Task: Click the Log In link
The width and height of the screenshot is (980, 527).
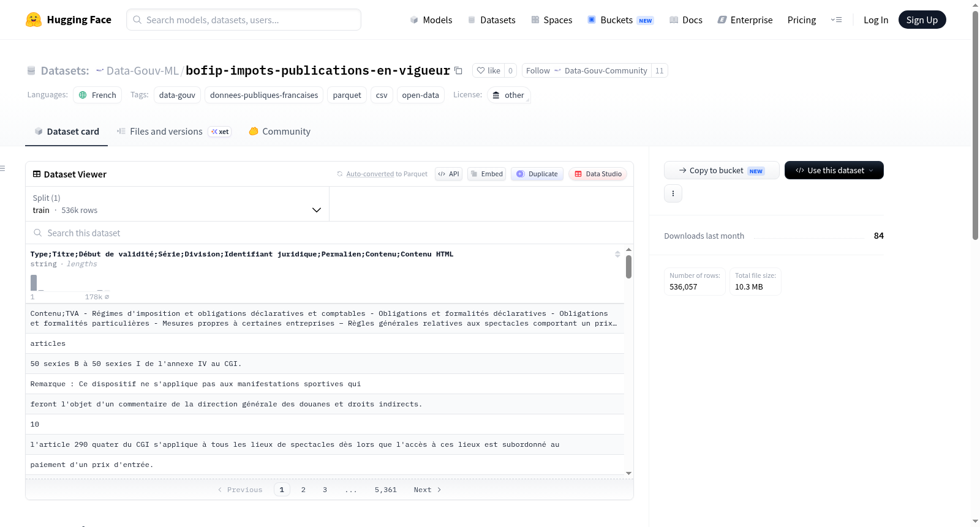Action: pos(876,20)
